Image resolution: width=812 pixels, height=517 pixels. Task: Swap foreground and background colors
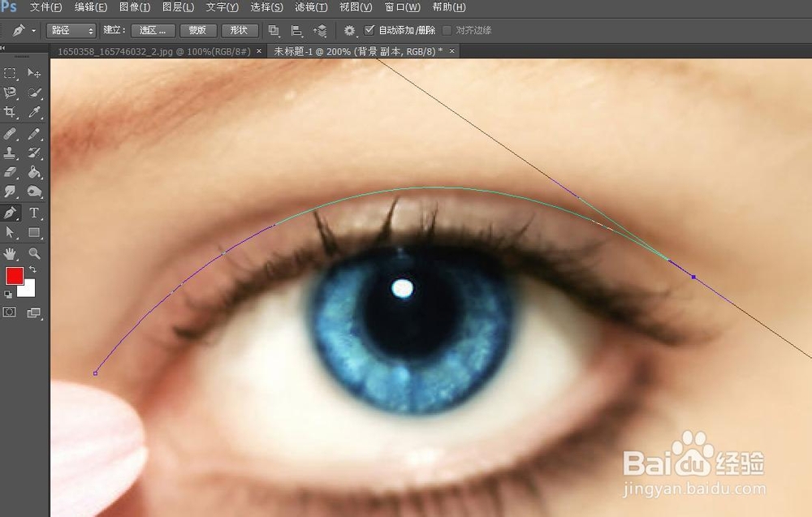[32, 269]
